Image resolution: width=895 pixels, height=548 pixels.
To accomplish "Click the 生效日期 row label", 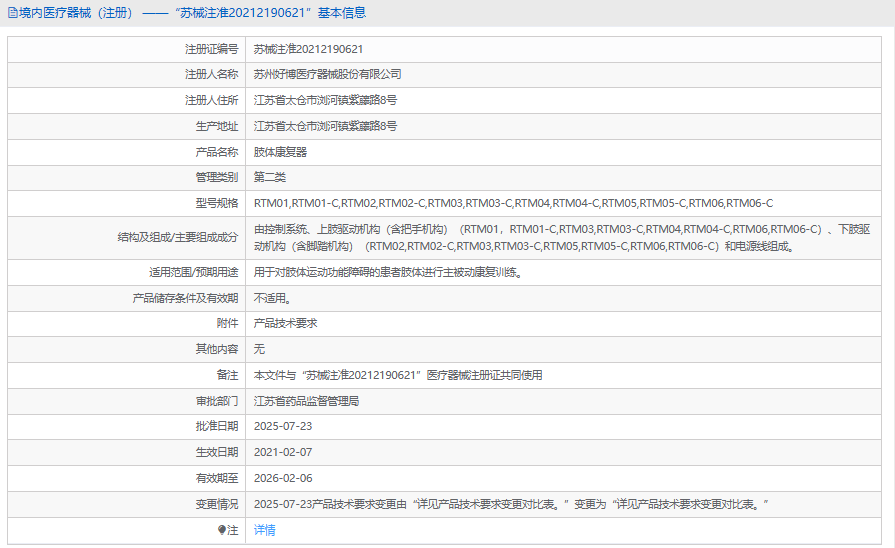I will click(217, 453).
